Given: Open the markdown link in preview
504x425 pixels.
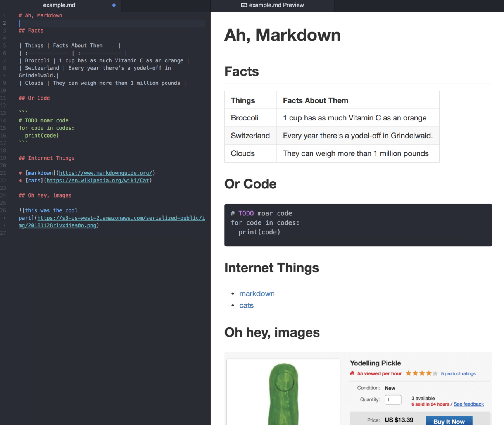Looking at the screenshot, I should pyautogui.click(x=257, y=294).
